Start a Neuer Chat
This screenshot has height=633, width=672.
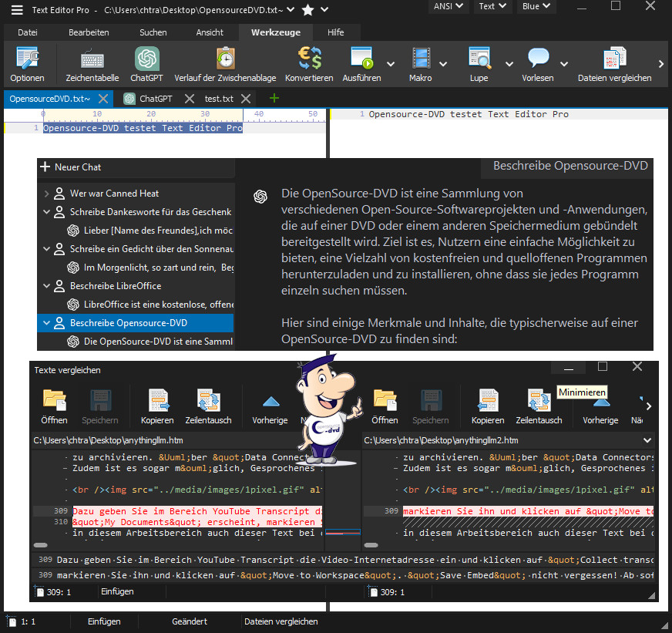point(70,167)
